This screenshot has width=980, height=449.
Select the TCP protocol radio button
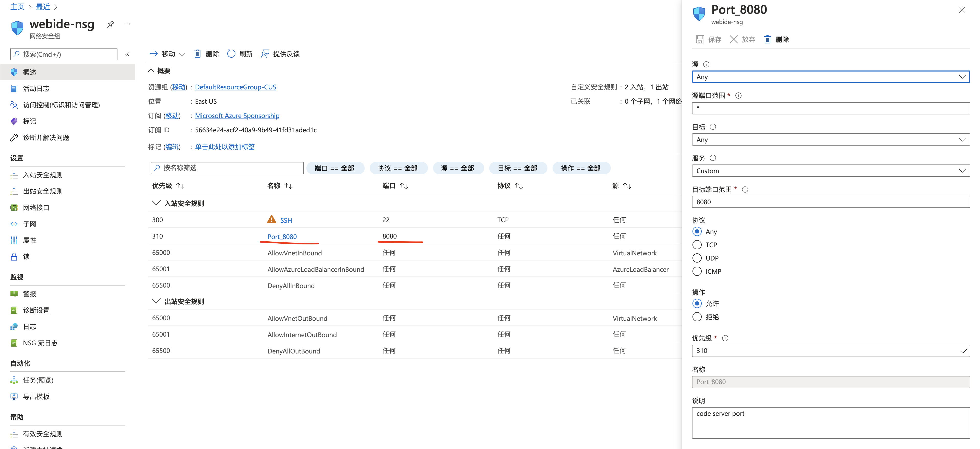coord(697,245)
